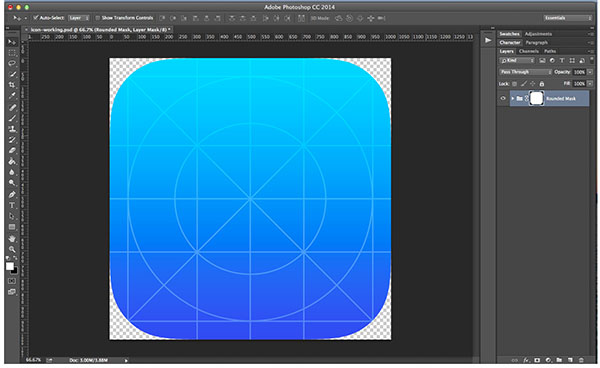Open the collapsed Actions play panel icon
The height and width of the screenshot is (368, 600).
(488, 40)
